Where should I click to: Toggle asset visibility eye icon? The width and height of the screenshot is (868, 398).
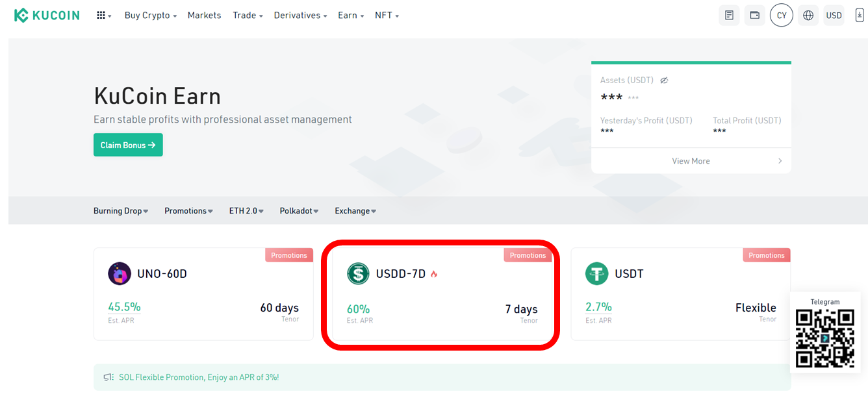coord(664,81)
